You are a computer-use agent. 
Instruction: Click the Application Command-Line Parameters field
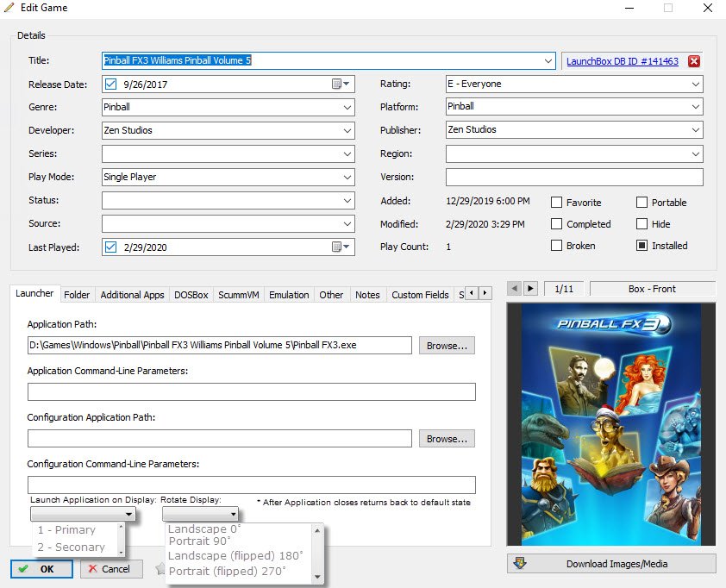252,391
